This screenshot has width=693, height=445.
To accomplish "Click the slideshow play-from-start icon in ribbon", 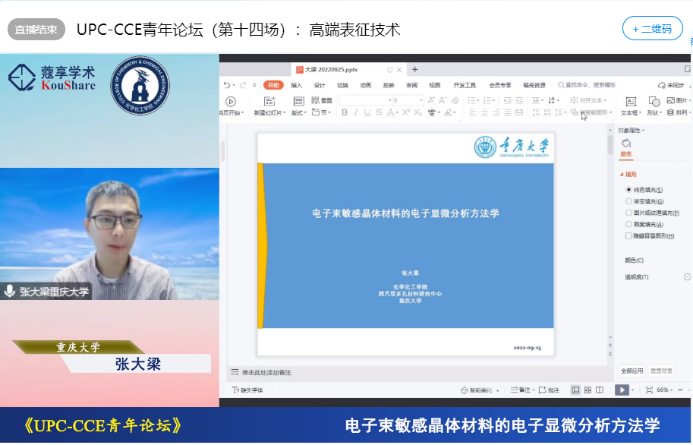I will pos(230,101).
